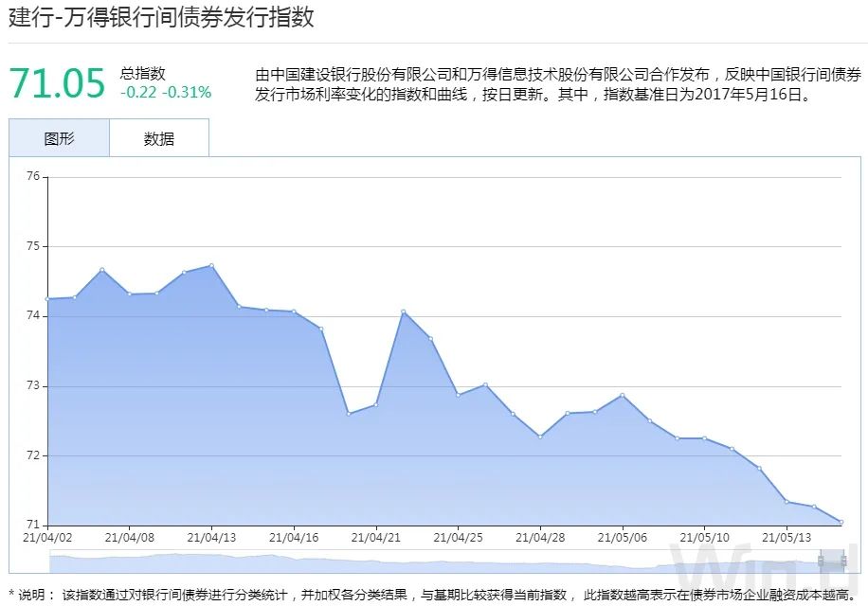
Task: Click the left handle of range slider
Action: (x=821, y=561)
